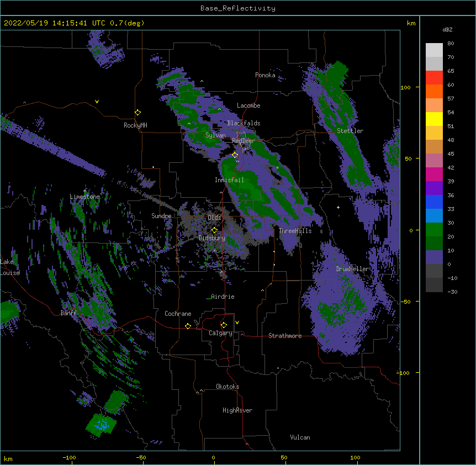This screenshot has width=476, height=465.
Task: Click the Okotoks city label
Action: 228,387
